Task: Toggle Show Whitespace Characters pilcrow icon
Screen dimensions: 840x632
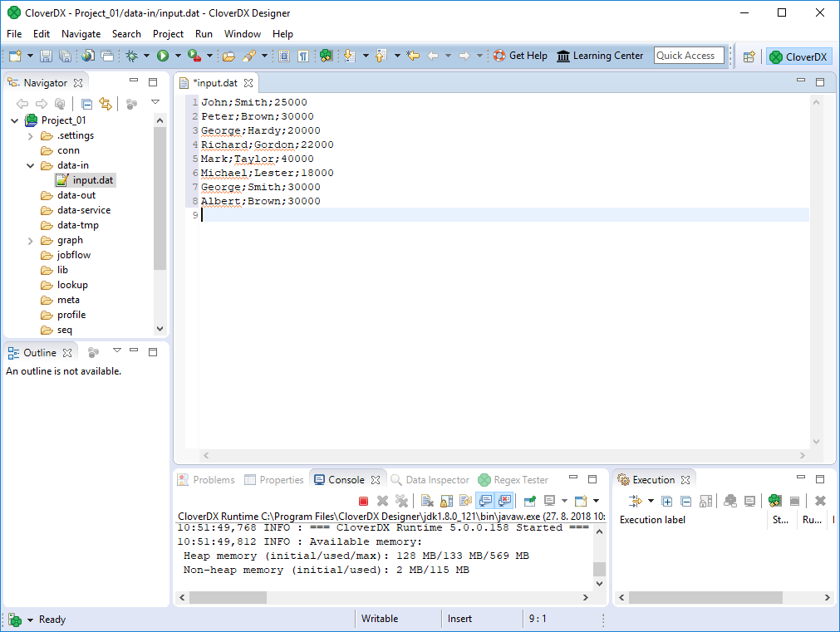Action: click(x=303, y=56)
